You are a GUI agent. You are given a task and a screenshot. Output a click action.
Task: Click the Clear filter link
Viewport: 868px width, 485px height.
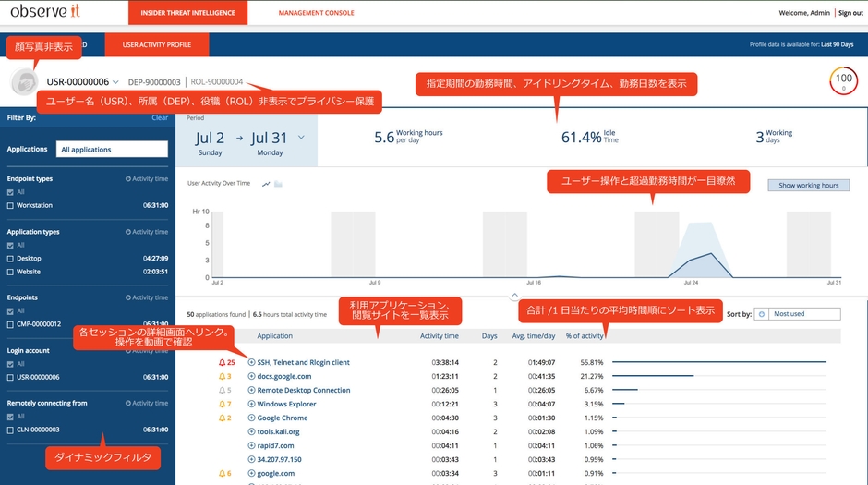click(160, 118)
